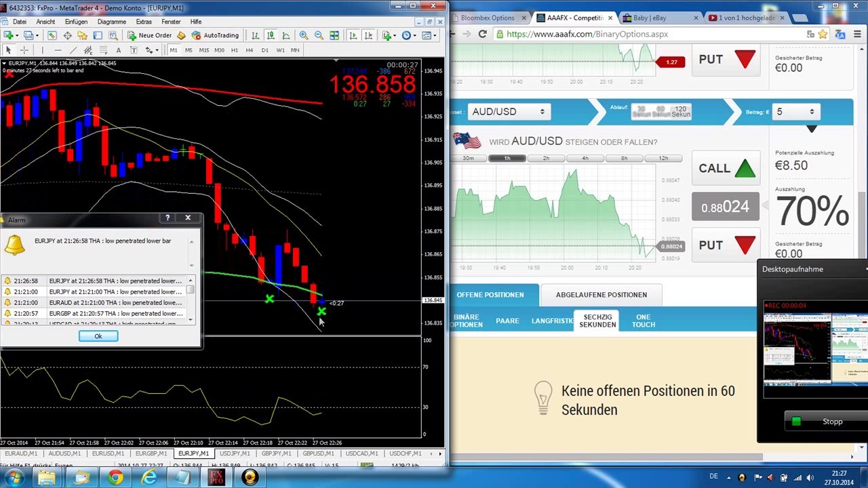Screen dimensions: 868x488
Task: Open the Abgelaufene Positionen tab
Action: (601, 295)
